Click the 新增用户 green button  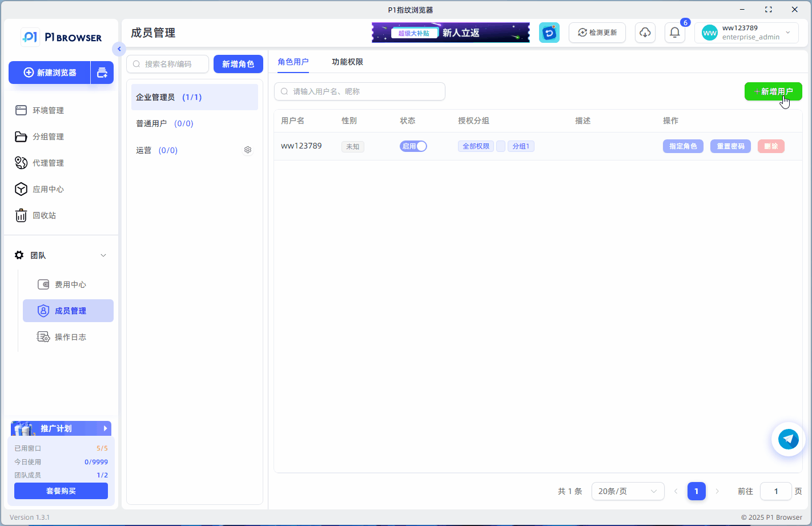773,91
